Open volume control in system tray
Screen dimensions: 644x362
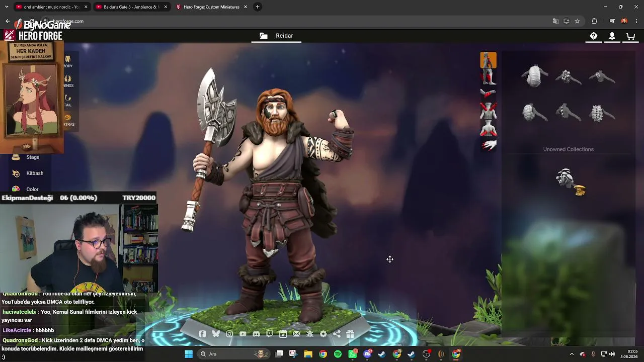coord(612,354)
